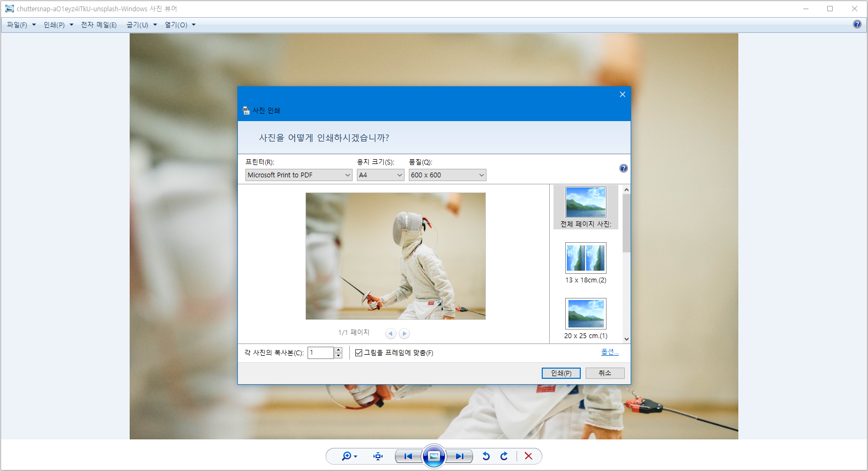This screenshot has height=471, width=868.
Task: Select 13 x 18cm.(2) layout thumbnail
Action: click(x=586, y=263)
